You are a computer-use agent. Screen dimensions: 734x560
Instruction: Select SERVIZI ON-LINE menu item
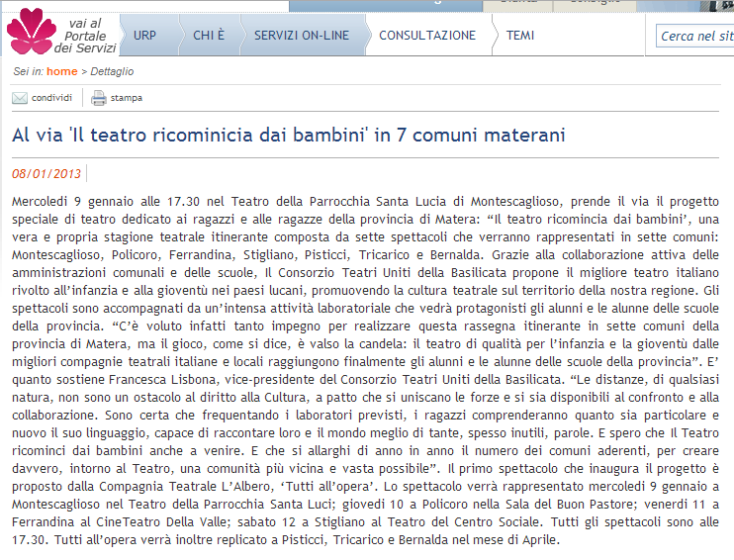[302, 35]
